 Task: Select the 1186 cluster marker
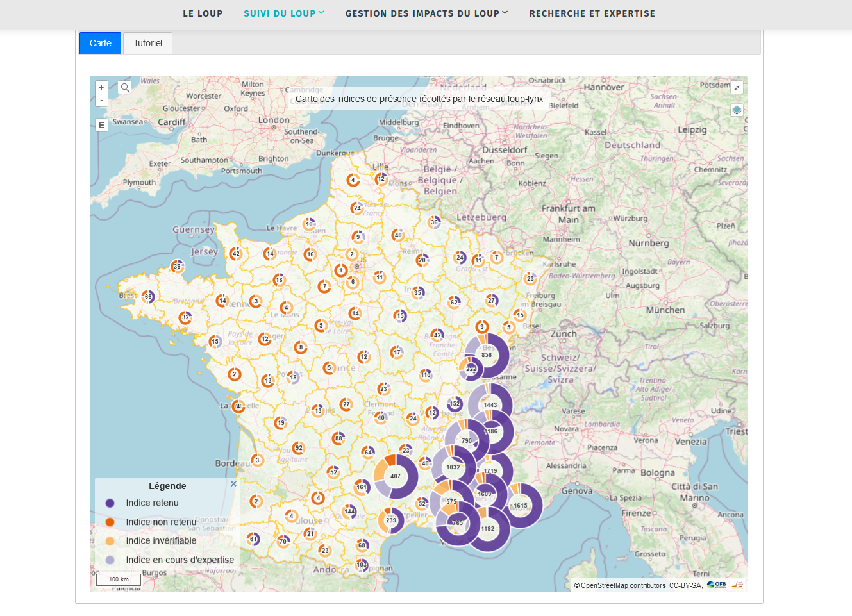(491, 431)
